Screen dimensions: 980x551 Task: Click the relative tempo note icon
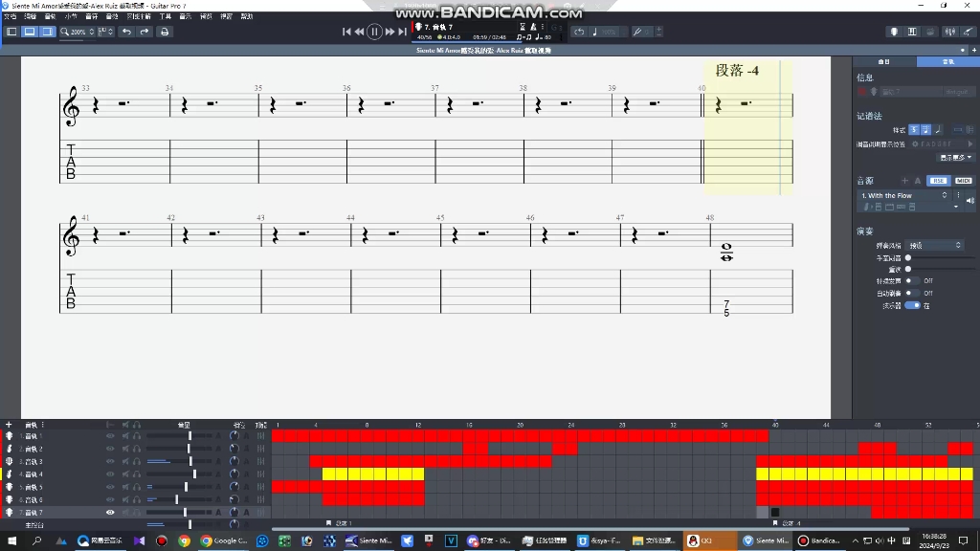coord(594,32)
